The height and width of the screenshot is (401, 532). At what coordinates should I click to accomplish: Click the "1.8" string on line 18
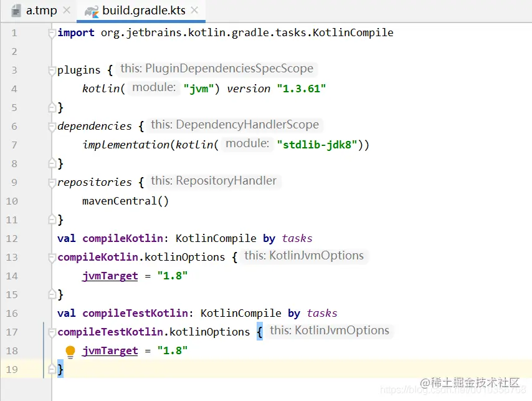pyautogui.click(x=172, y=350)
